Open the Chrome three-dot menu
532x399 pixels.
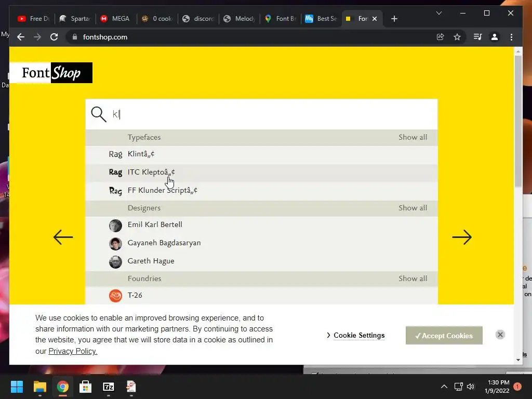click(x=511, y=37)
